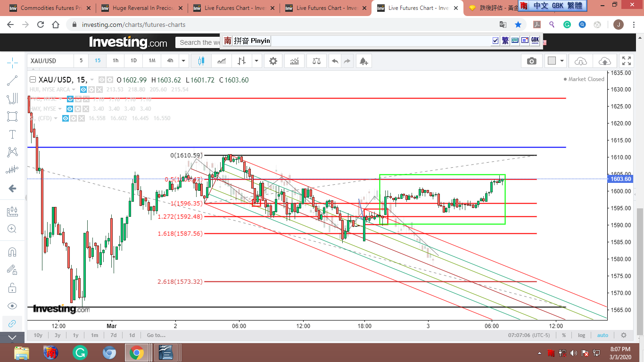Add an alert with the bell icon
The width and height of the screenshot is (644, 362).
[x=363, y=61]
